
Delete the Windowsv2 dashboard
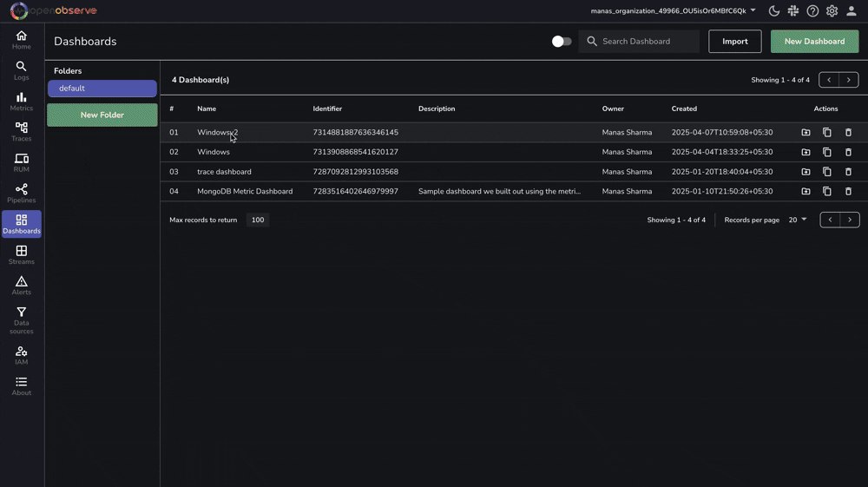click(x=848, y=133)
